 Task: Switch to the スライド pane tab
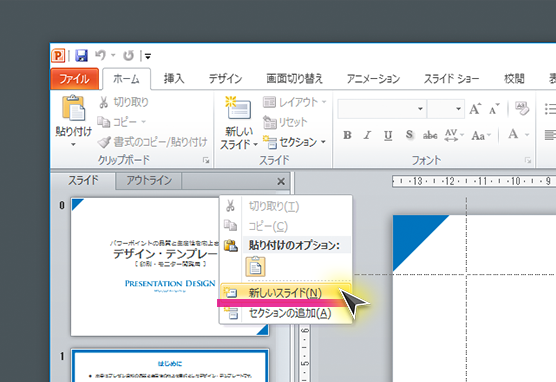(x=84, y=181)
